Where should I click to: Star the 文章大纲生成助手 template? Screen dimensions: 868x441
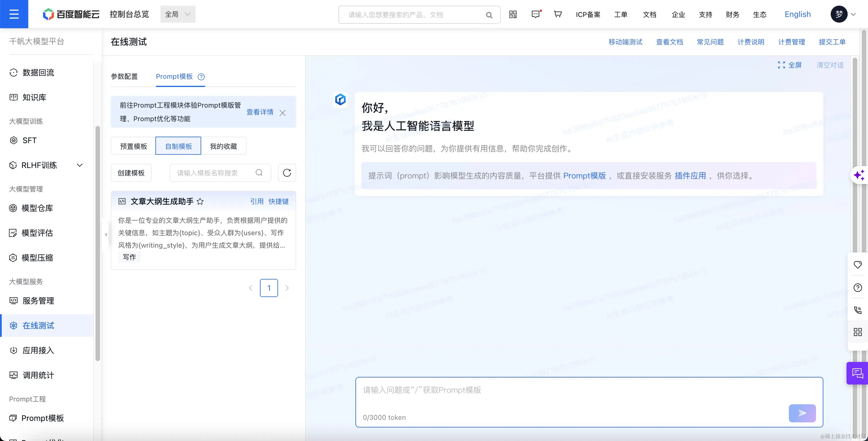click(x=200, y=201)
